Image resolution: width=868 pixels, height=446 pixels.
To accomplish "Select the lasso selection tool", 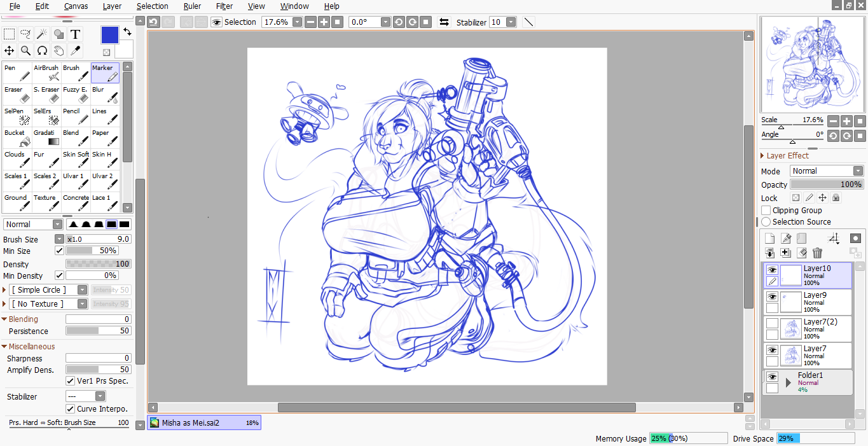I will tap(26, 34).
